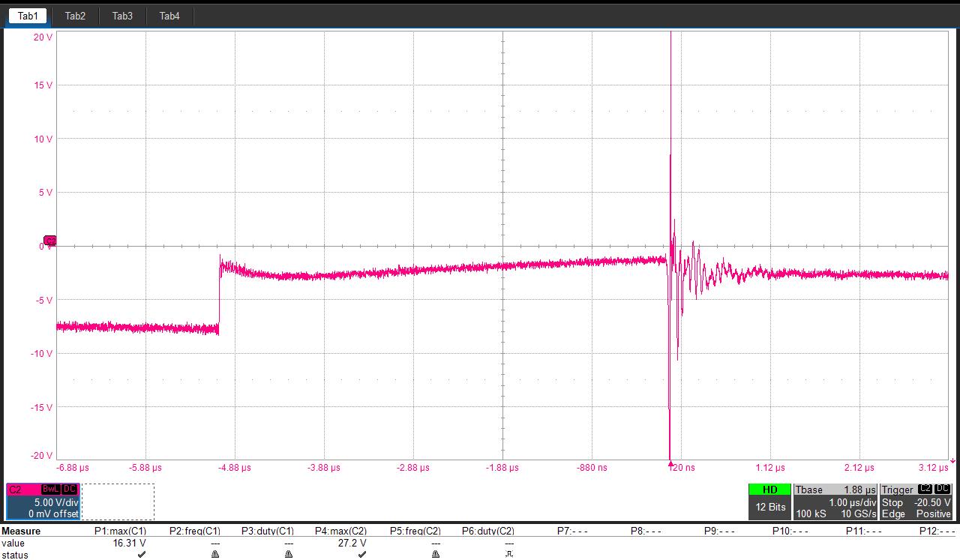Screen dimensions: 960x560
Task: Select the empty P9 measurement slot
Action: 719,531
